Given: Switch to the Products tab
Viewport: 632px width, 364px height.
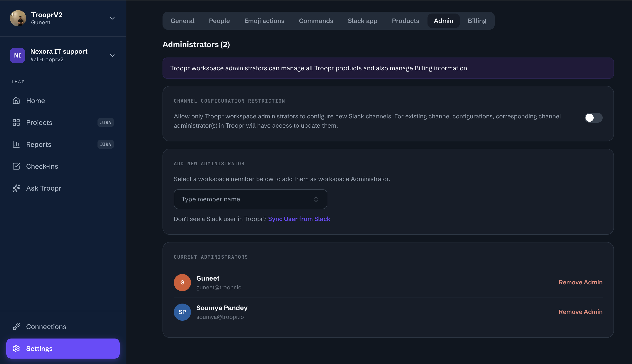Looking at the screenshot, I should click(x=405, y=21).
